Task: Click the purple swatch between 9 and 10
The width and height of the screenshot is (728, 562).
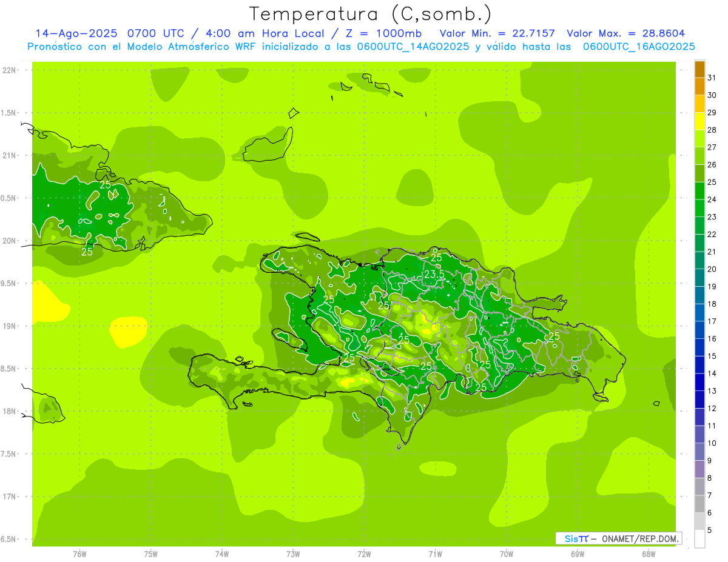Action: click(x=699, y=452)
